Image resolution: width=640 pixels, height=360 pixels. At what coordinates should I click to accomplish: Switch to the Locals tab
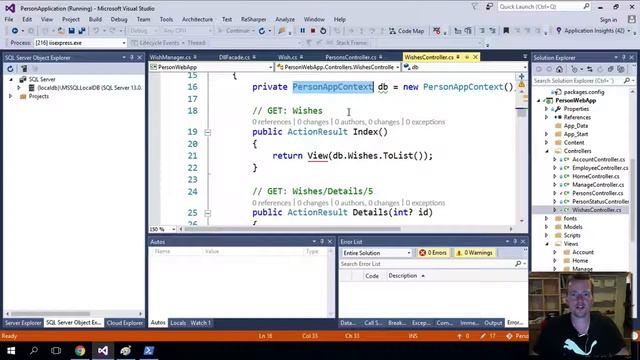(178, 323)
